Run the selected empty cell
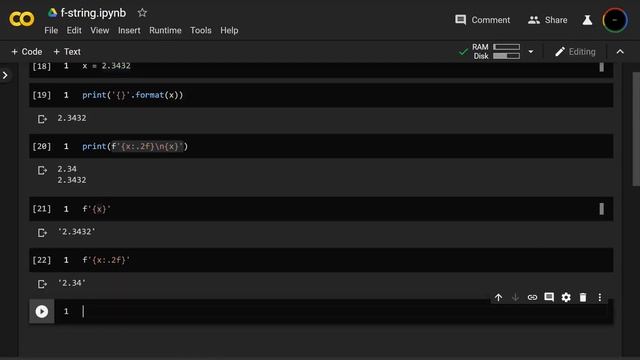This screenshot has height=360, width=640. point(42,311)
